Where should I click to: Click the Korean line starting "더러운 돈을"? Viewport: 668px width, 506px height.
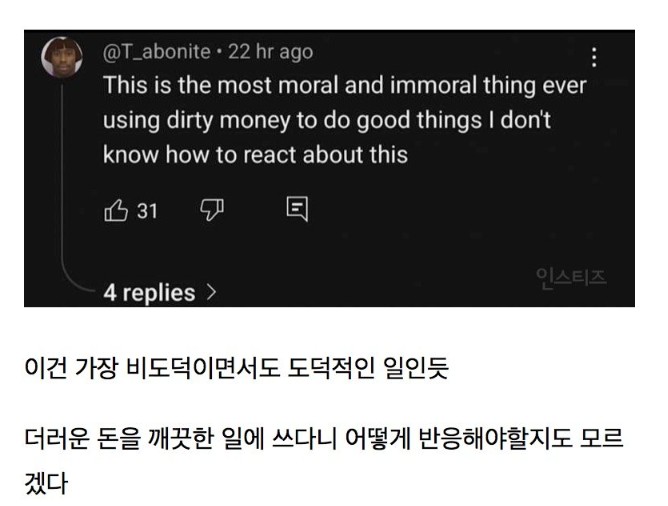tap(330, 437)
